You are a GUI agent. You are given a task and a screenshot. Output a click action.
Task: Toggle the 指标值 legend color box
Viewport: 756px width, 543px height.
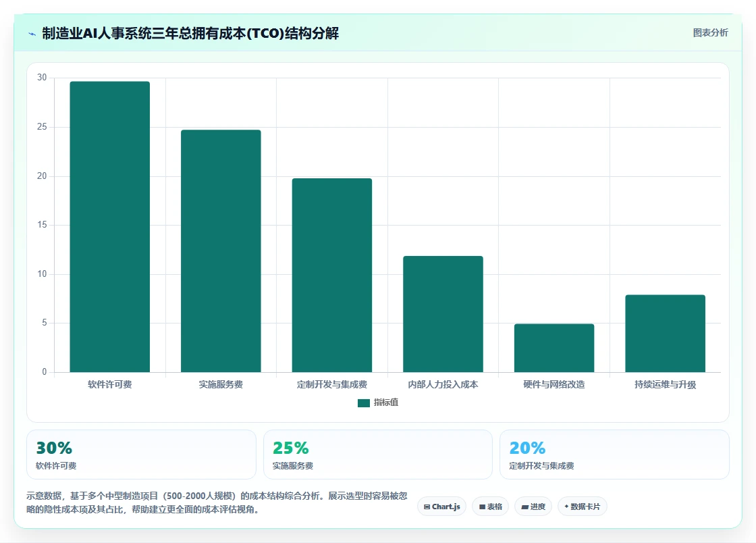click(x=364, y=403)
